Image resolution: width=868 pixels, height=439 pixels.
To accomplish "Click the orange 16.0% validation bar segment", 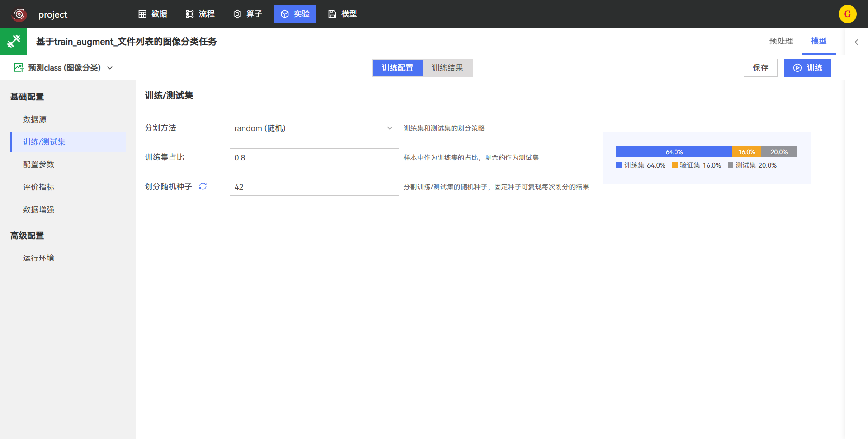I will pos(746,152).
